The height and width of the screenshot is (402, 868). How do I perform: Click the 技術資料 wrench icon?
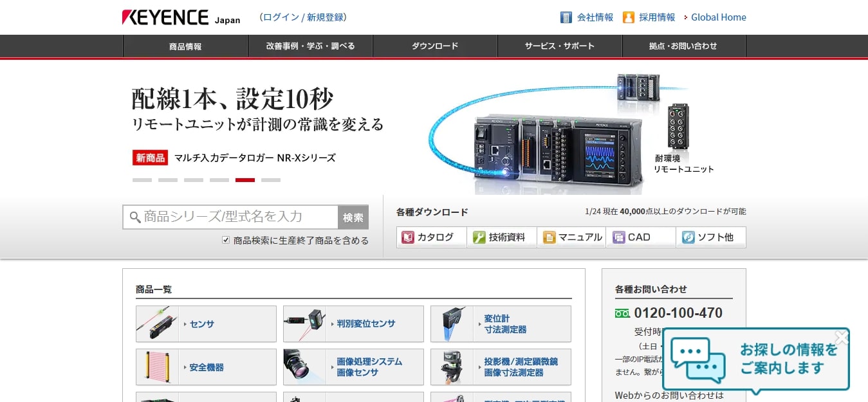[479, 237]
